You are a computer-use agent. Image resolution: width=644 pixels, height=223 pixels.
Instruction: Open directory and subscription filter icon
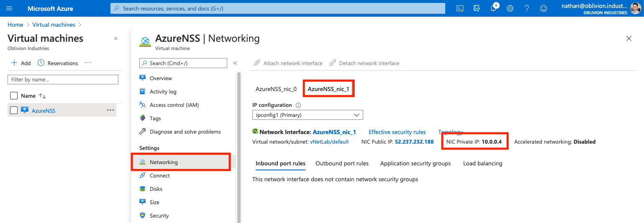tap(476, 8)
